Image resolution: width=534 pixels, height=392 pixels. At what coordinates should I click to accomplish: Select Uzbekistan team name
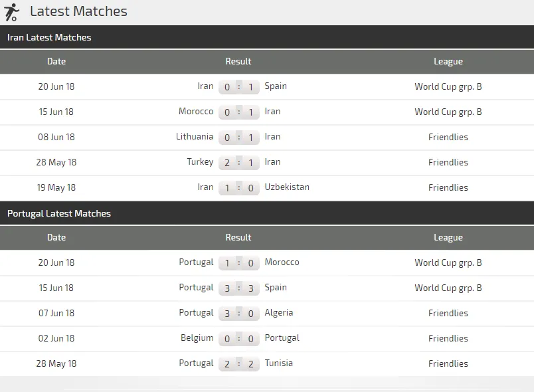tap(287, 187)
